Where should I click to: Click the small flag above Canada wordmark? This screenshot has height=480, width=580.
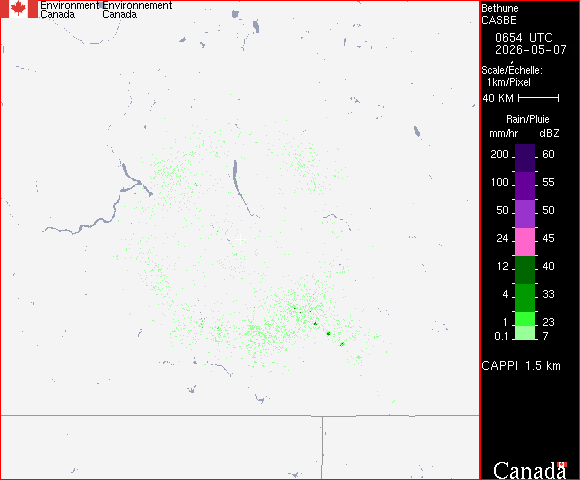[562, 464]
